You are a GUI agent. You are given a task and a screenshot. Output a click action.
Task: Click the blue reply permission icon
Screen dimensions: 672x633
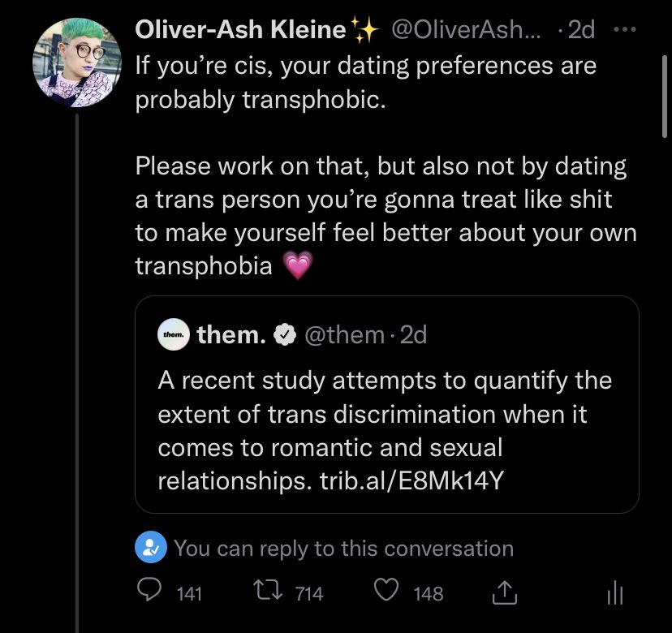pyautogui.click(x=151, y=547)
